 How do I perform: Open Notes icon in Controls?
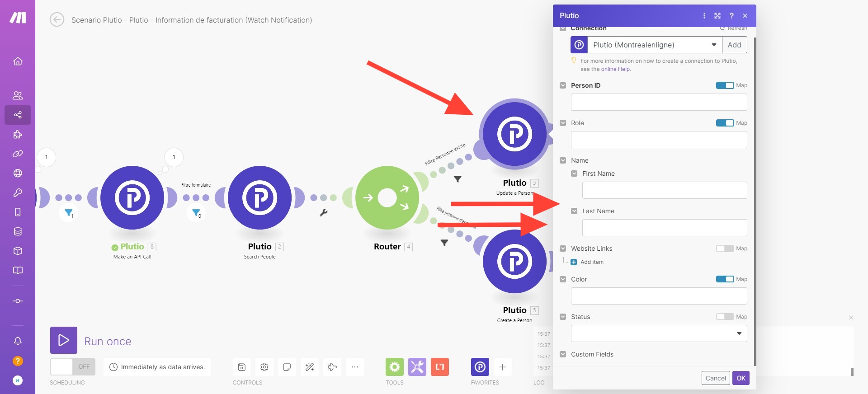tap(287, 367)
